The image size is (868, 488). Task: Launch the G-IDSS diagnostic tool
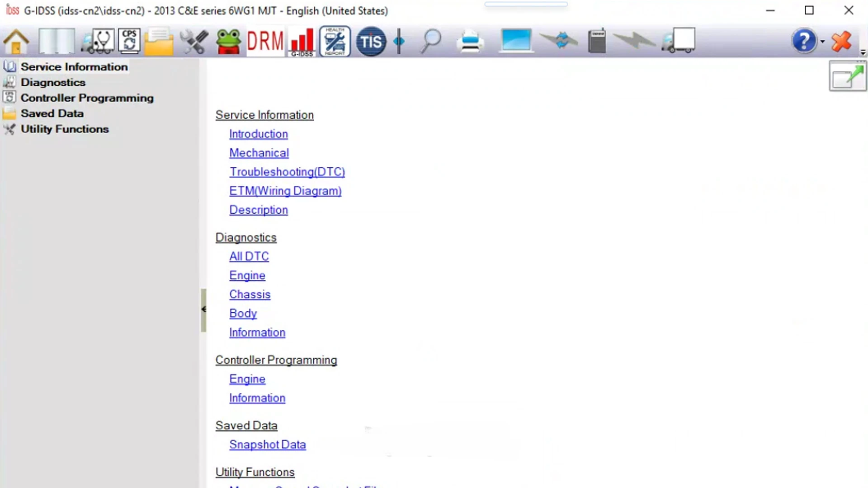coord(301,41)
